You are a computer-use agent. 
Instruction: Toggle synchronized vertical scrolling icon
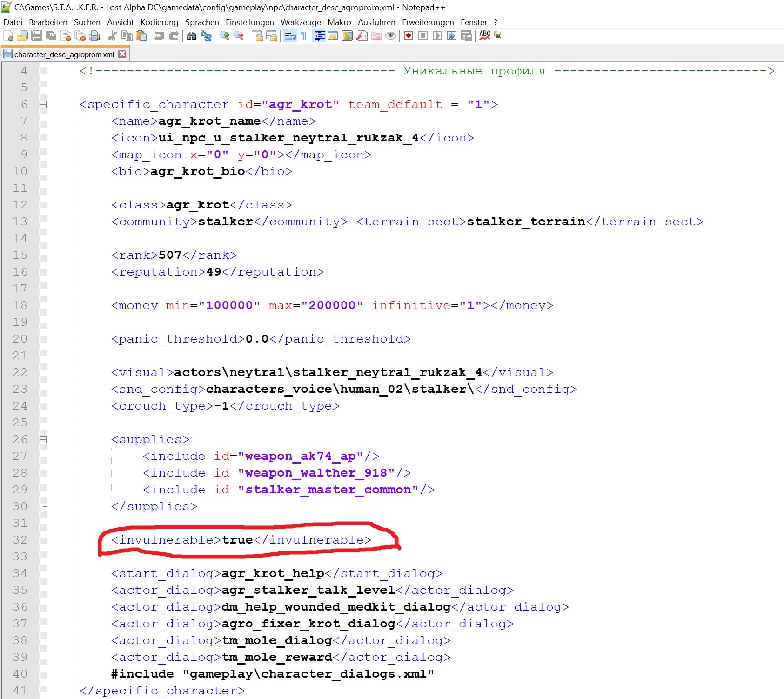(257, 36)
